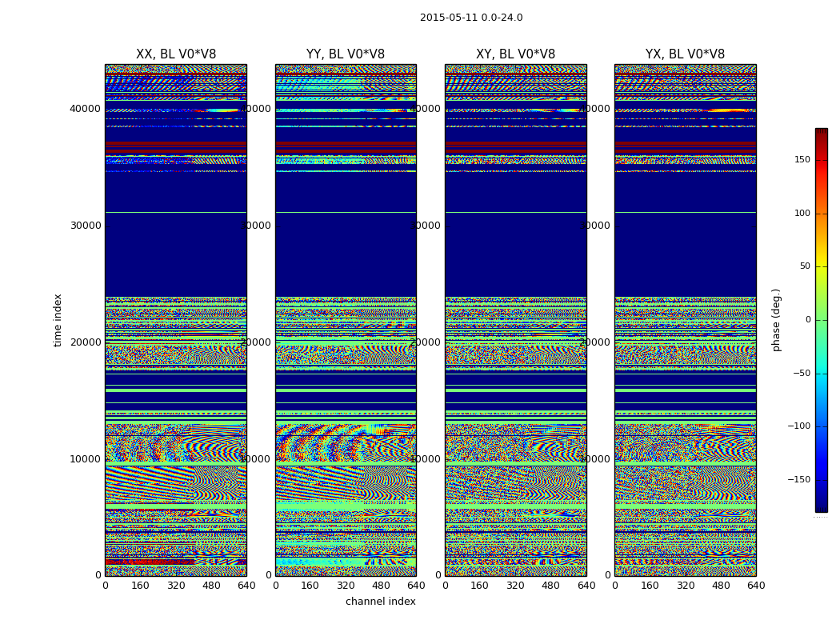This screenshot has height=640, width=840.
Task: Click the colorbar tick label −150
Action: [798, 479]
